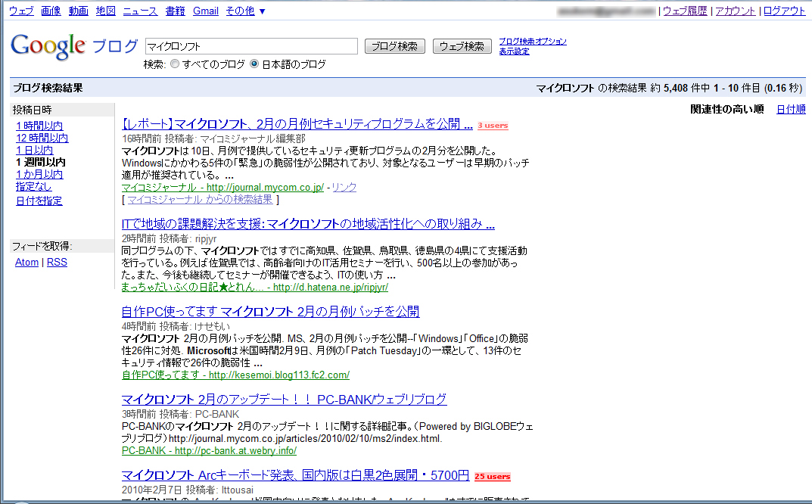The height and width of the screenshot is (504, 812).
Task: Open マイコミジャーナル からの検索結果 link
Action: tap(200, 200)
